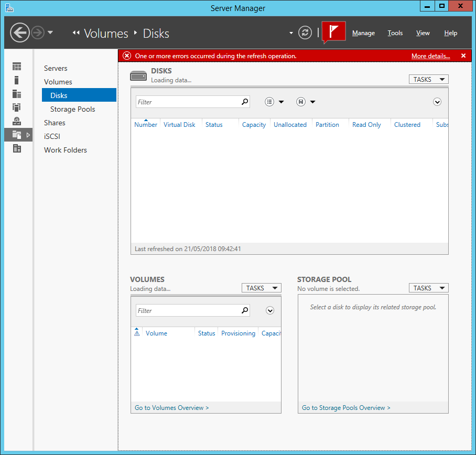This screenshot has width=476, height=455.
Task: Open the Help menu
Action: click(x=450, y=33)
